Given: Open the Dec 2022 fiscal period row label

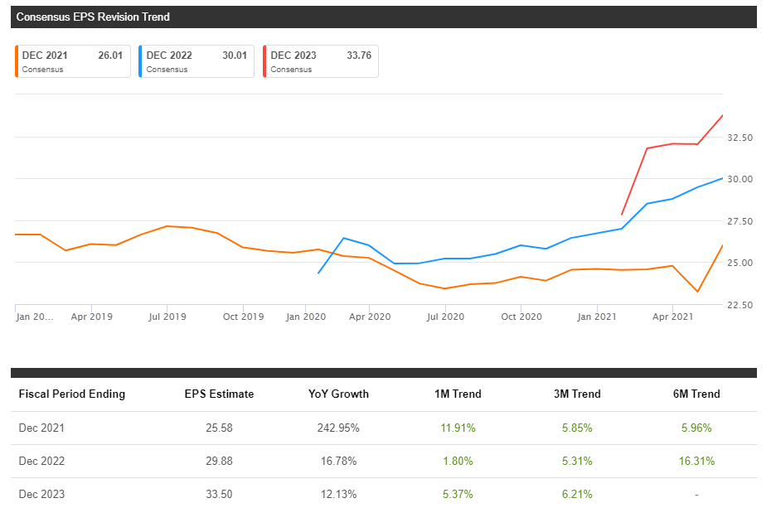Looking at the screenshot, I should (x=41, y=462).
